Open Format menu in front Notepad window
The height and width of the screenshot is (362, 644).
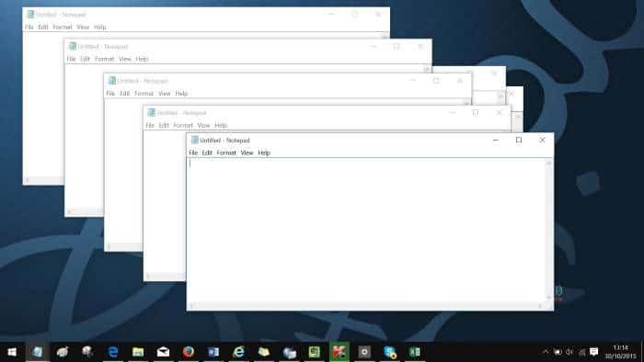(x=226, y=153)
